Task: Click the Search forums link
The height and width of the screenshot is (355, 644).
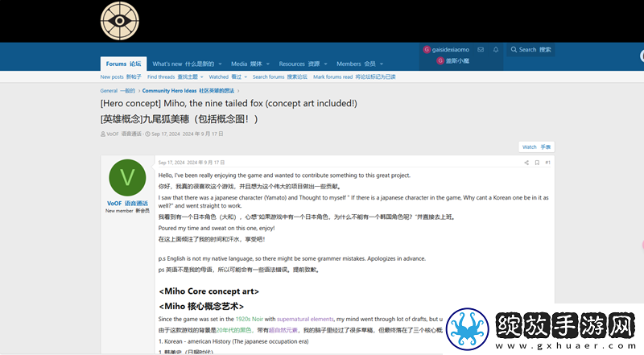Action: click(279, 76)
